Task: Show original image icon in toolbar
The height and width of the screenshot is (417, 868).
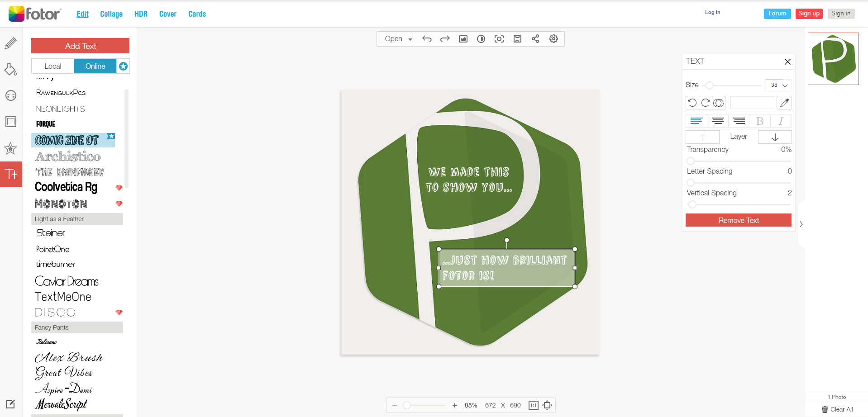Action: 463,39
